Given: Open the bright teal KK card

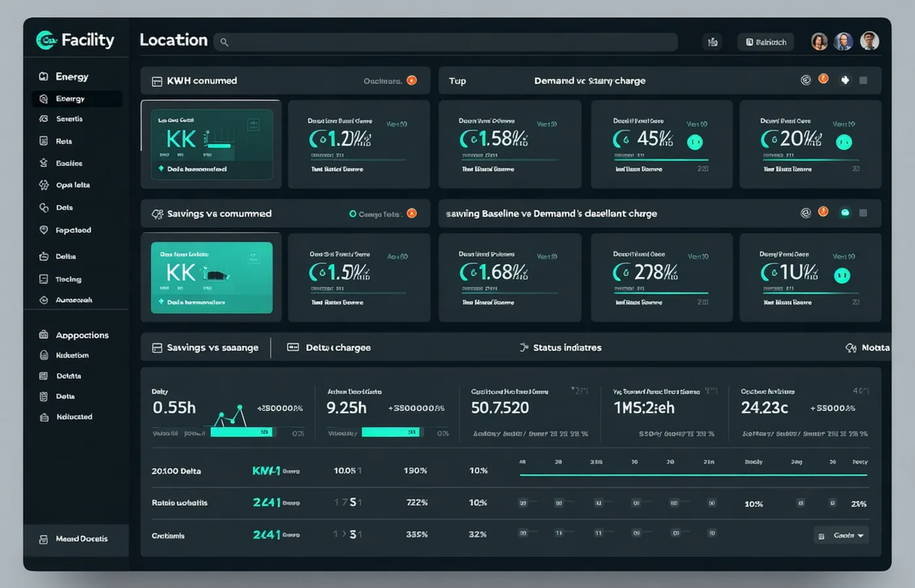Looking at the screenshot, I should point(212,278).
